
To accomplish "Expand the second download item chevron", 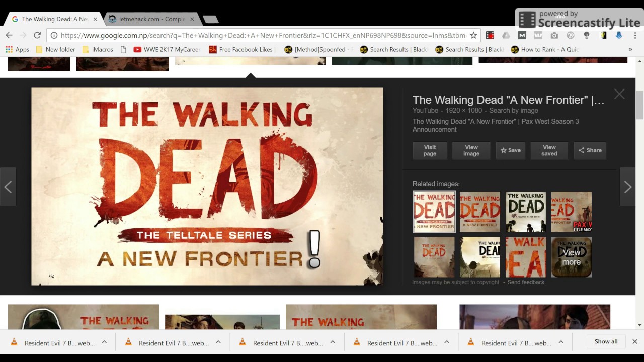I will (218, 342).
